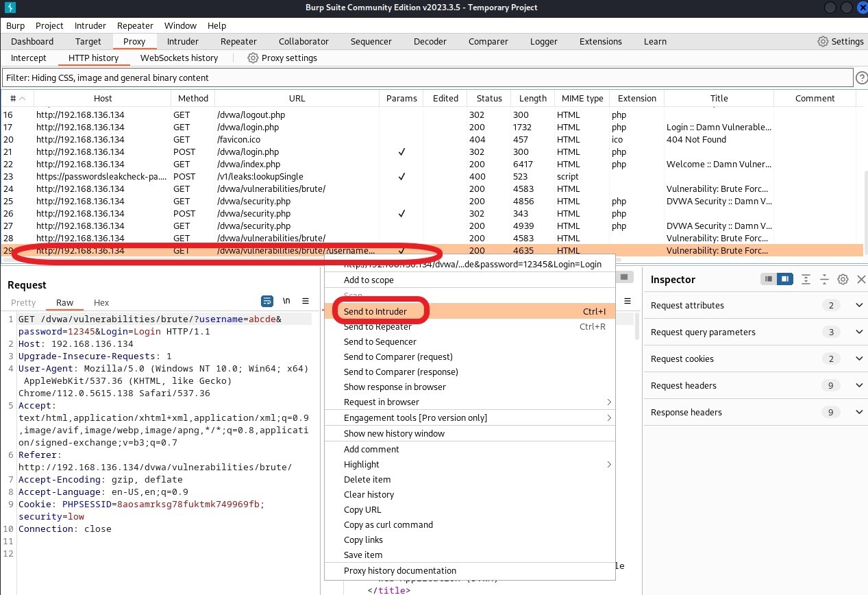The height and width of the screenshot is (595, 868).
Task: Open Engagement tools submenu arrow
Action: (608, 417)
